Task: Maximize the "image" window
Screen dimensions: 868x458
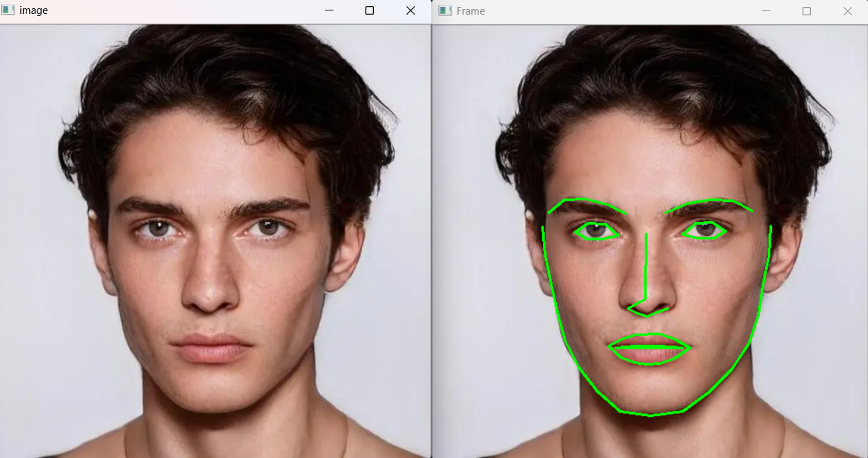Action: pyautogui.click(x=370, y=10)
